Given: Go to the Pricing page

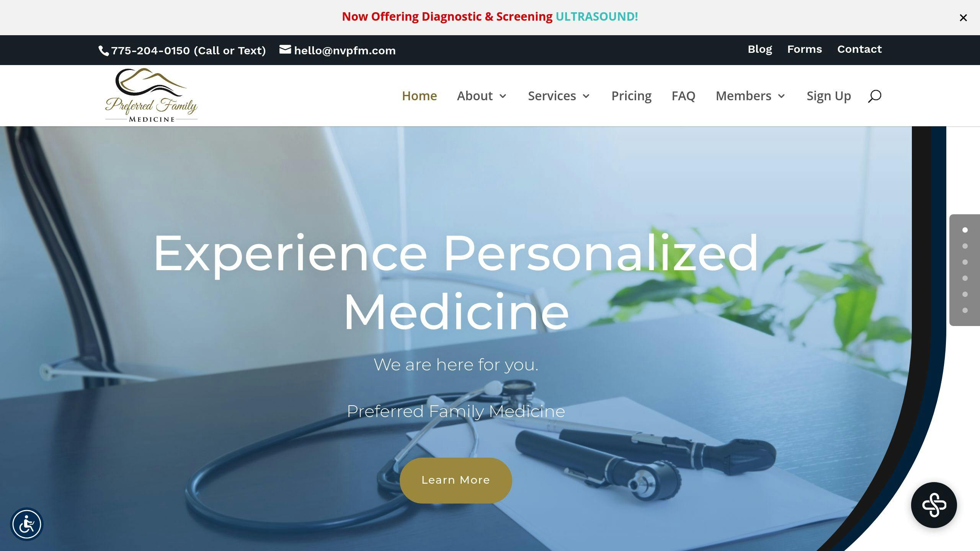Looking at the screenshot, I should click(631, 96).
